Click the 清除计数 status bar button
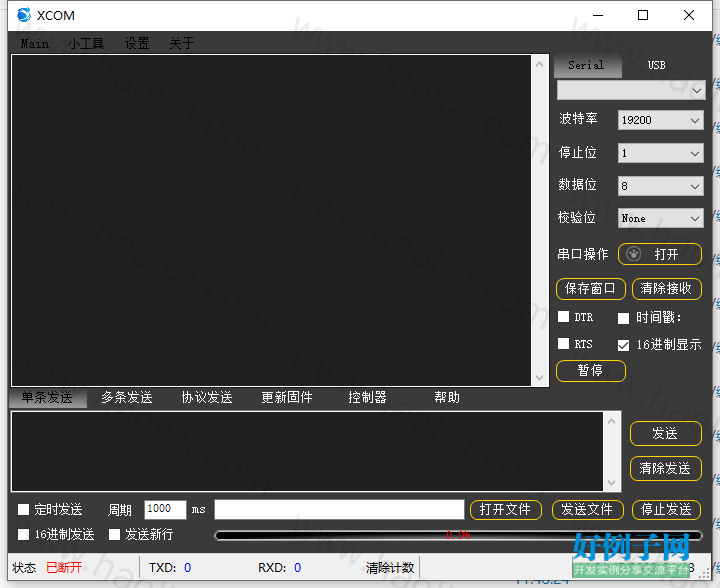 click(390, 568)
